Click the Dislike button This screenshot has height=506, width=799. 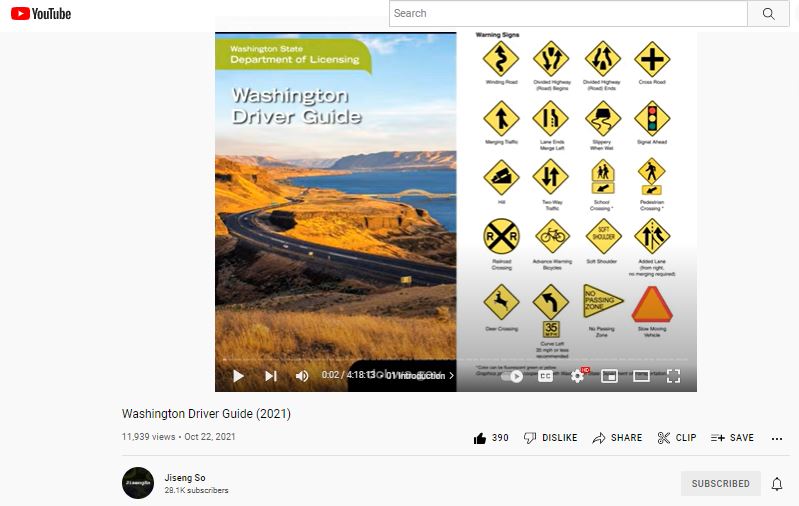[x=550, y=438]
